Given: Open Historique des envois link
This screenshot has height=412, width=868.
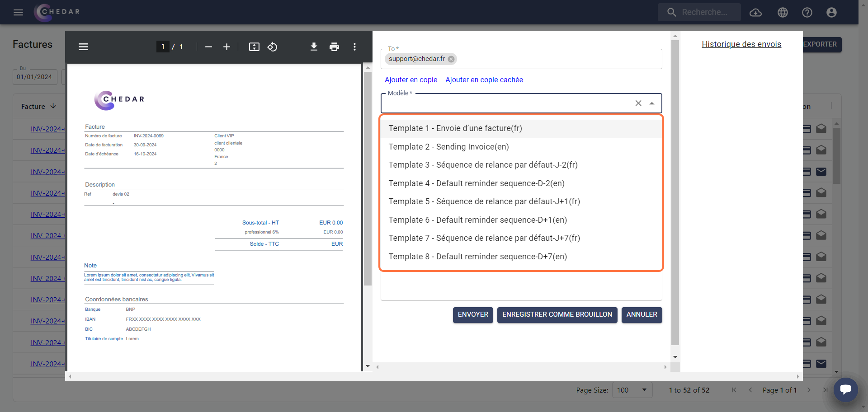Looking at the screenshot, I should pos(741,44).
